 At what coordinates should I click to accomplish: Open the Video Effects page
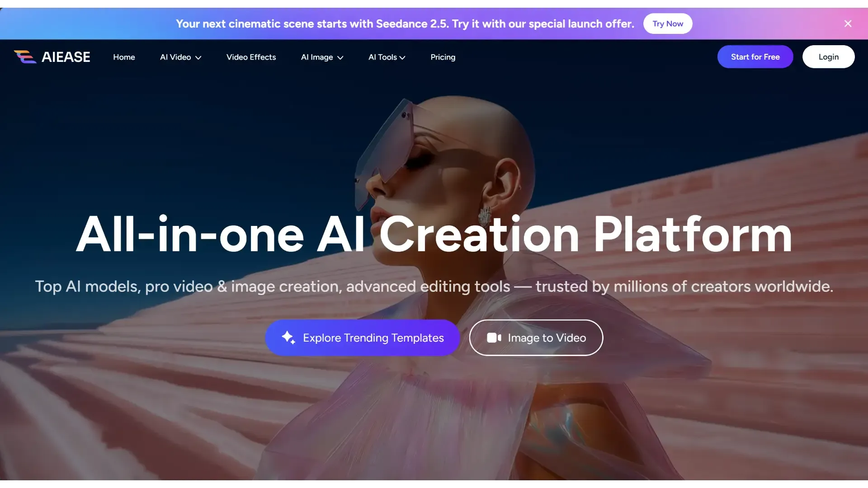click(251, 57)
